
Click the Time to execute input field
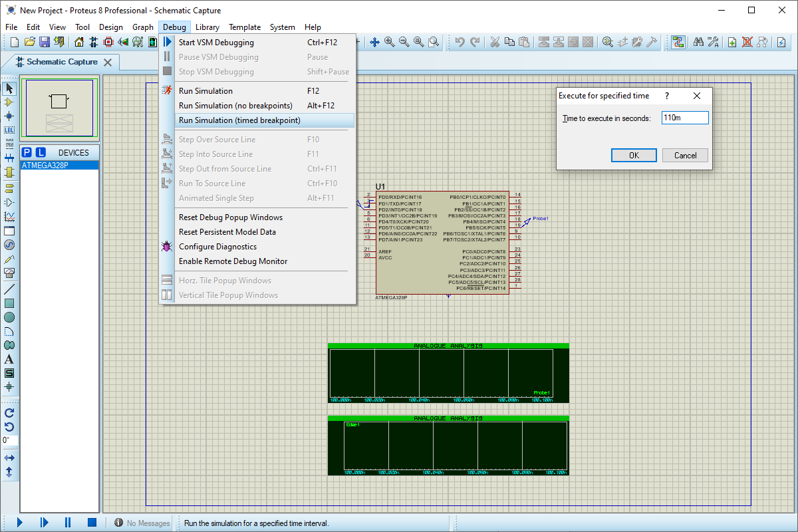[684, 118]
